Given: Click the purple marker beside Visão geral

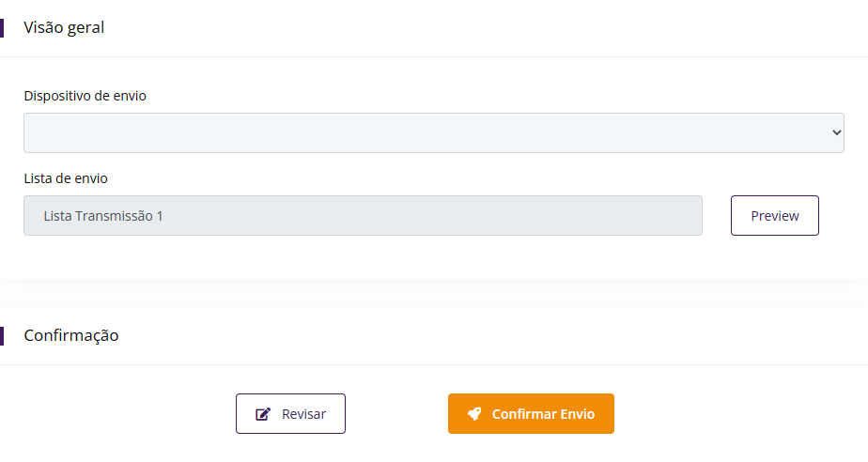Looking at the screenshot, I should 2,27.
